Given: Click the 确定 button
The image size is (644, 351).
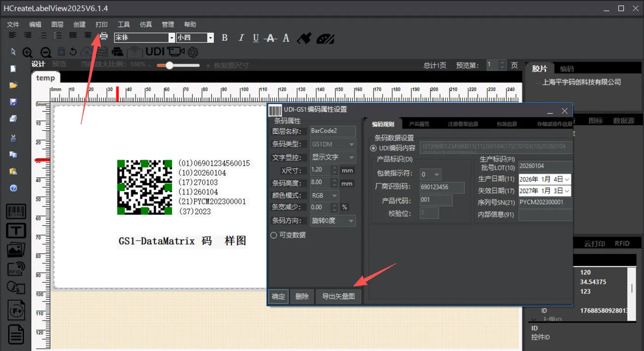Looking at the screenshot, I should click(278, 297).
